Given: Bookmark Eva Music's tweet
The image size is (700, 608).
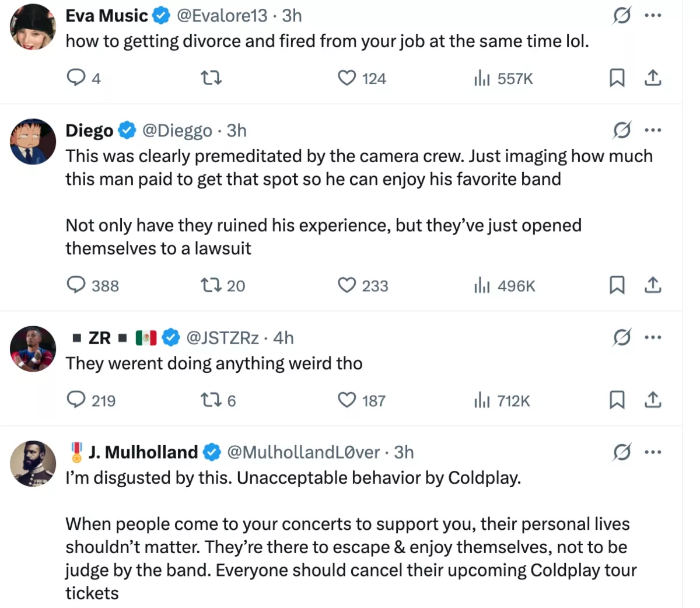Looking at the screenshot, I should pos(617,78).
